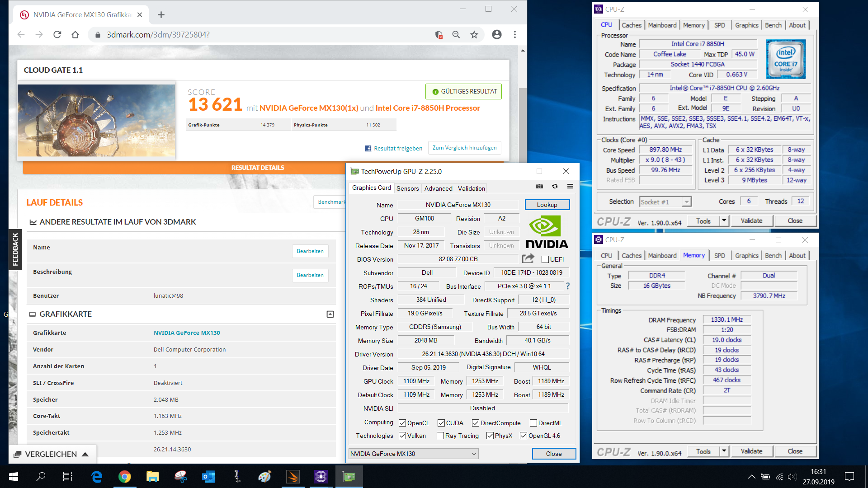Click Resultat freigeben link
The width and height of the screenshot is (868, 488).
[394, 148]
